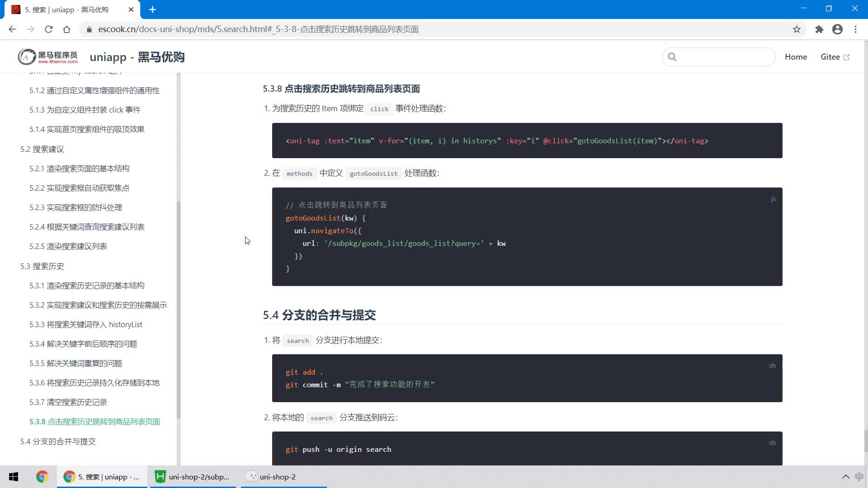Open the extensions puzzle icon
Viewport: 868px width, 488px height.
click(x=819, y=29)
